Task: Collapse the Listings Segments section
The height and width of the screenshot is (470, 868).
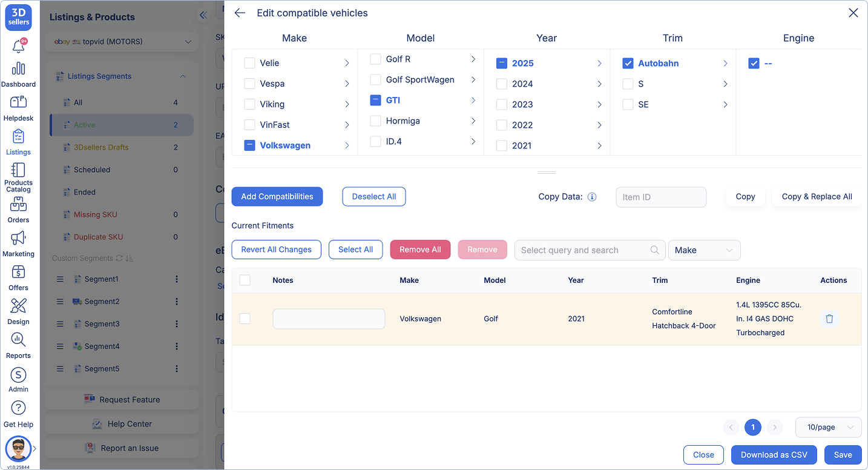Action: [x=183, y=76]
